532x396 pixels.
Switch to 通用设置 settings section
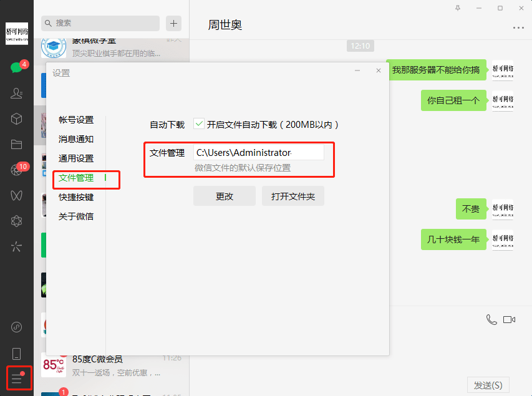(x=76, y=158)
